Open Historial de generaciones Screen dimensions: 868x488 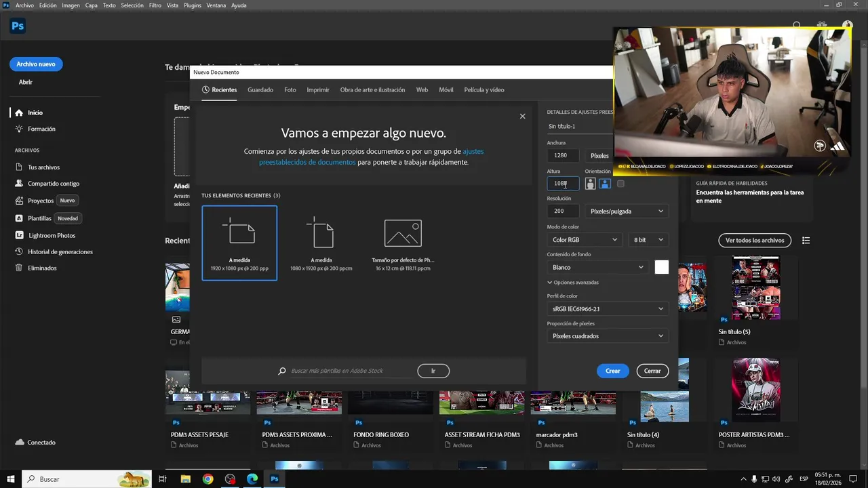tap(54, 251)
